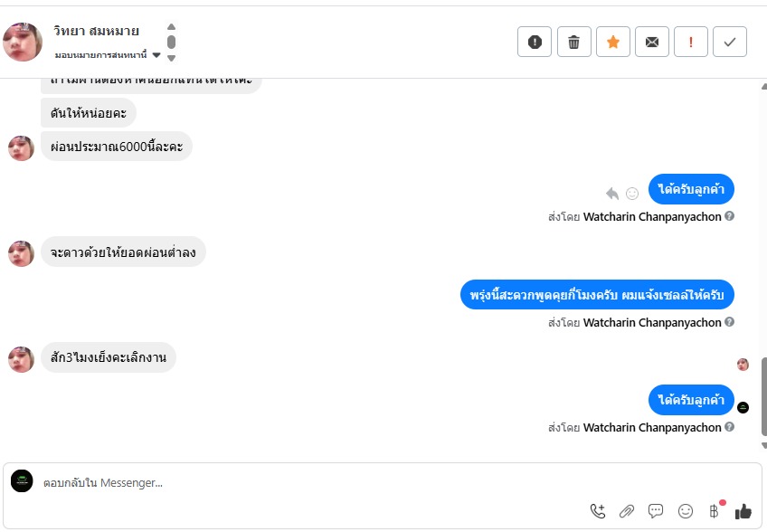767x532 pixels.
Task: Click the phone call request icon
Action: point(597,511)
